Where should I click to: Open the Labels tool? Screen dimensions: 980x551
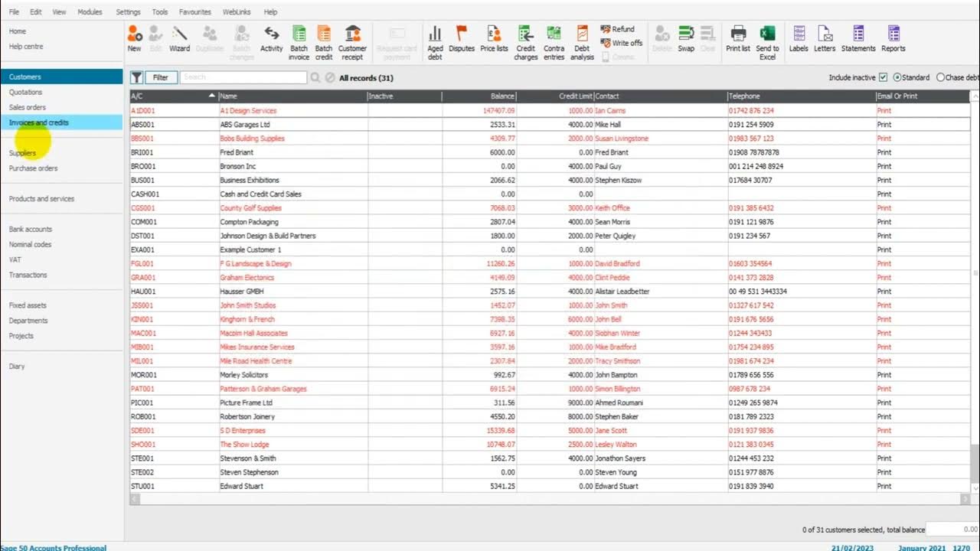[x=799, y=39]
